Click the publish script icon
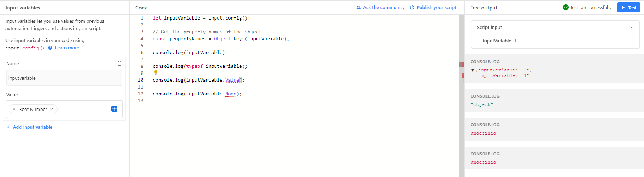 (x=412, y=8)
